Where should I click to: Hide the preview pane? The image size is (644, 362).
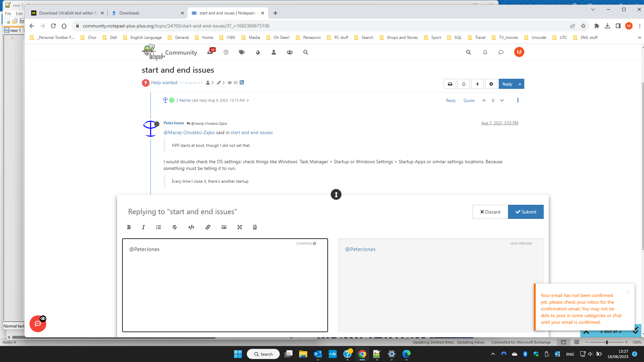pos(521,244)
